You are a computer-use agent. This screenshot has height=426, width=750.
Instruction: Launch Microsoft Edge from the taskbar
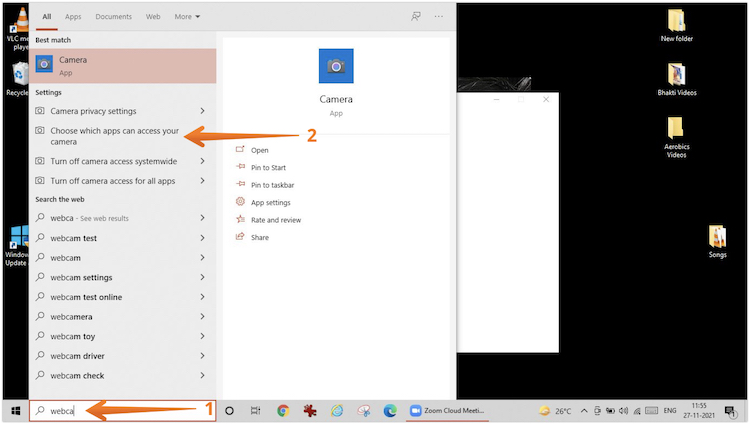coord(390,411)
